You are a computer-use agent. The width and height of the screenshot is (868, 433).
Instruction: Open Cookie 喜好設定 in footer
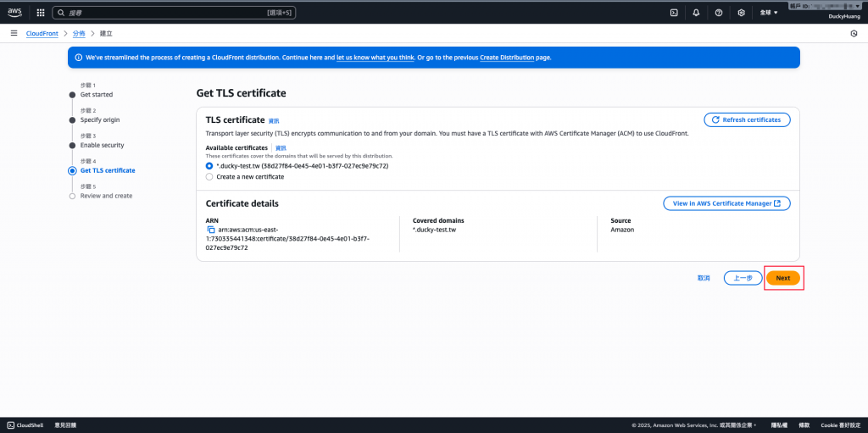click(x=840, y=425)
